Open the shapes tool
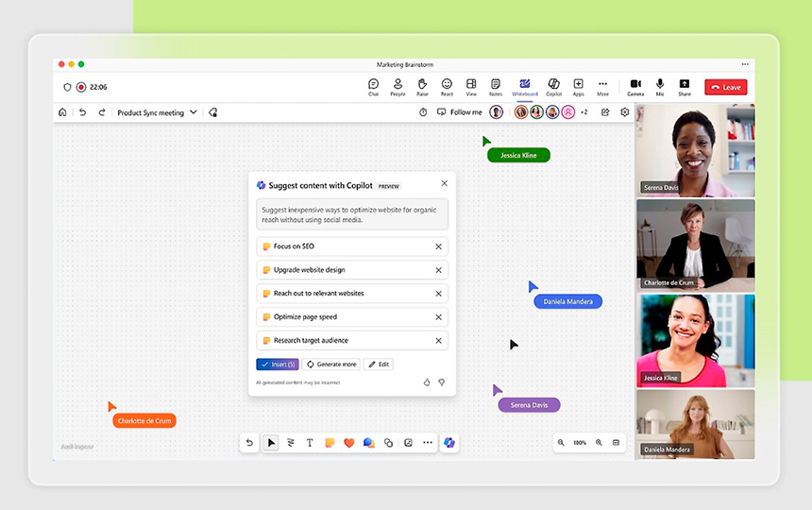Image resolution: width=812 pixels, height=510 pixels. 388,443
